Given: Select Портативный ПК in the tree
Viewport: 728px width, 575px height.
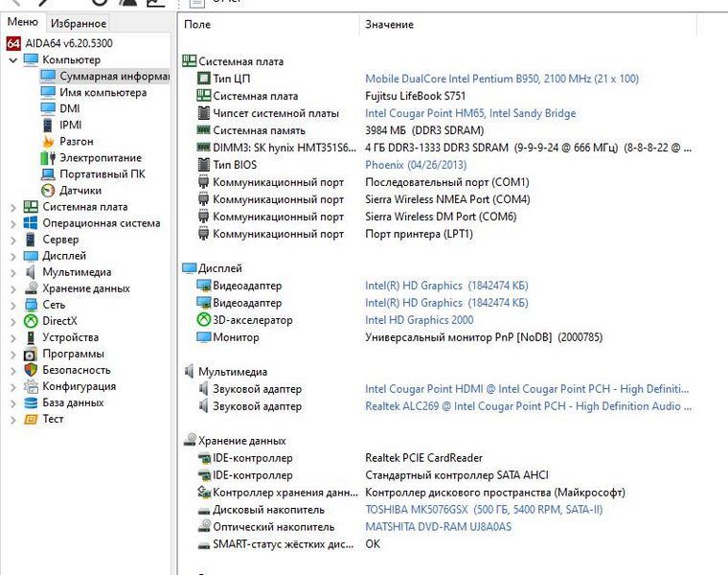Looking at the screenshot, I should click(102, 173).
